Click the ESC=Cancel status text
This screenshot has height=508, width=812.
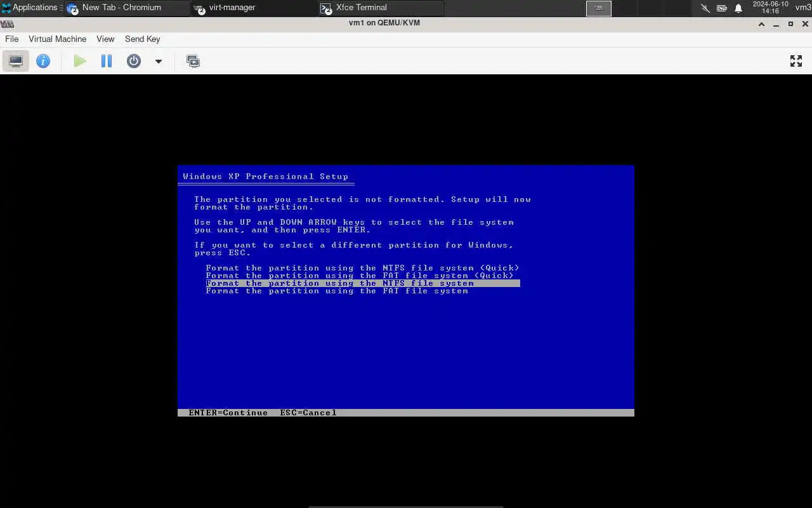pos(308,413)
